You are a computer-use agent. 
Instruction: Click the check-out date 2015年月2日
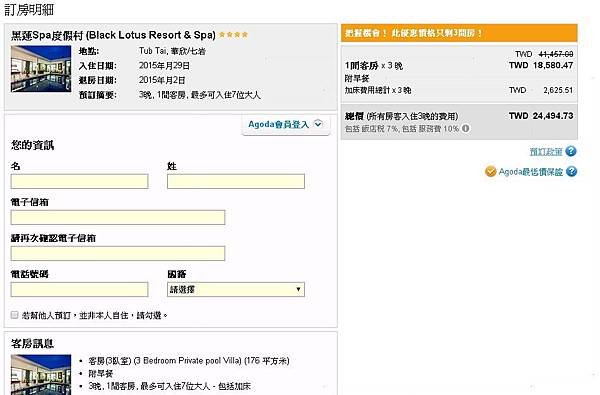click(162, 80)
